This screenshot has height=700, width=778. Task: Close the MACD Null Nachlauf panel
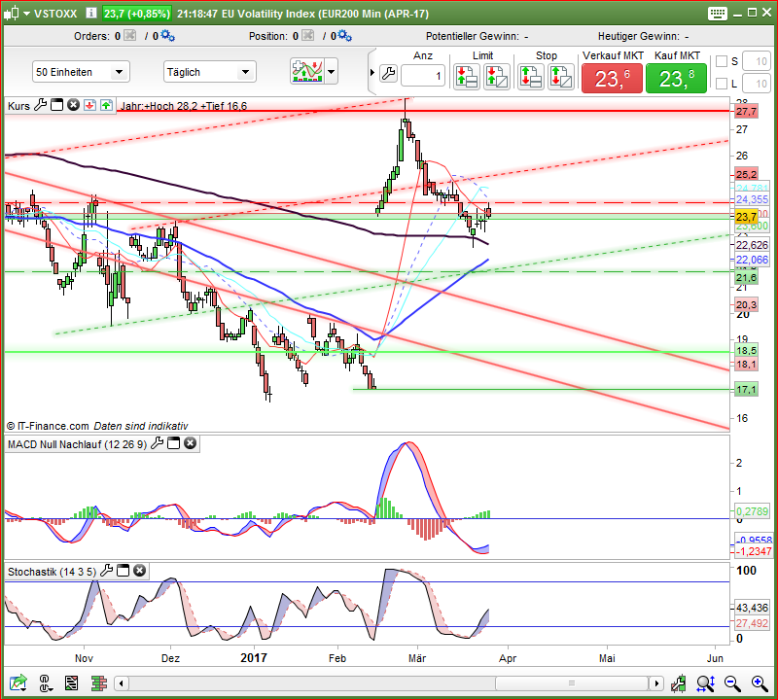pos(190,443)
